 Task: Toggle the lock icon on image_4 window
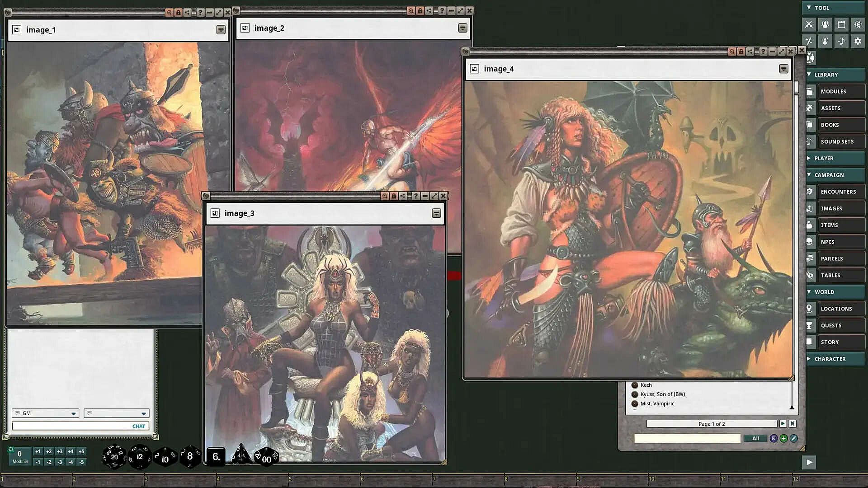click(x=741, y=52)
